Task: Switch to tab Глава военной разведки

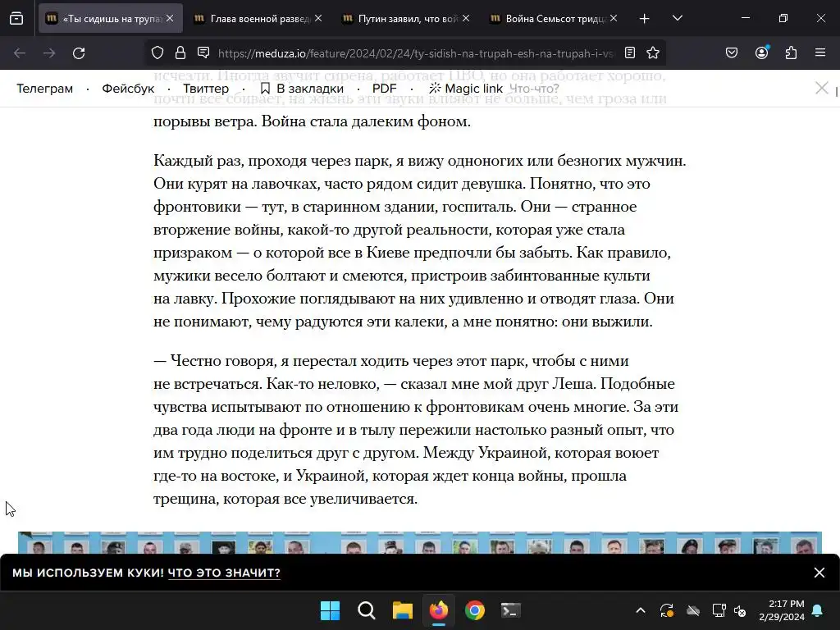Action: point(258,19)
